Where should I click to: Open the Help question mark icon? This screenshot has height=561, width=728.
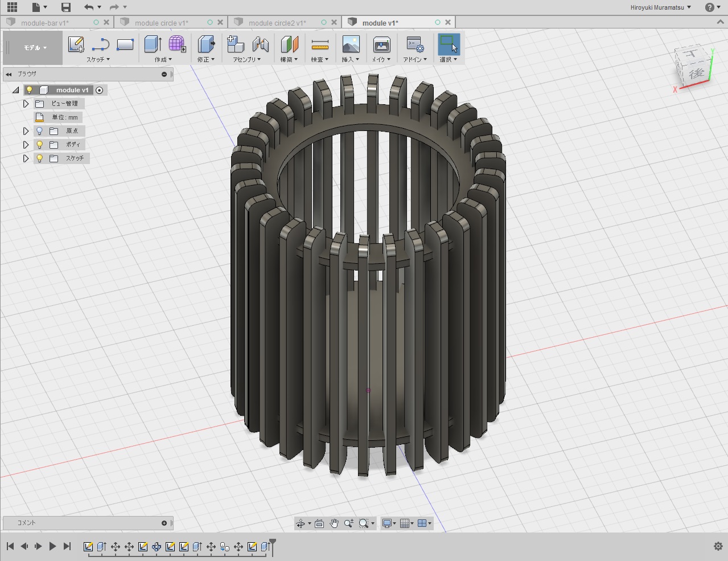pyautogui.click(x=709, y=7)
